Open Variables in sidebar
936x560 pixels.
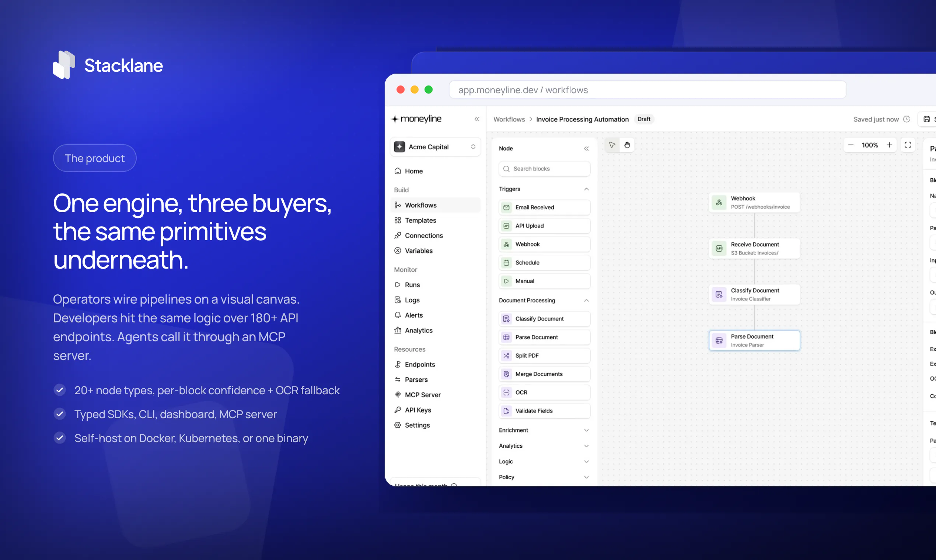[x=435, y=251]
